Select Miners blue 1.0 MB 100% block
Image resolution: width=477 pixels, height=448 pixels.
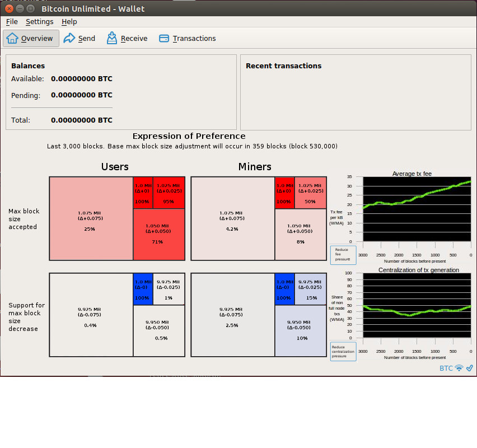pyautogui.click(x=285, y=289)
